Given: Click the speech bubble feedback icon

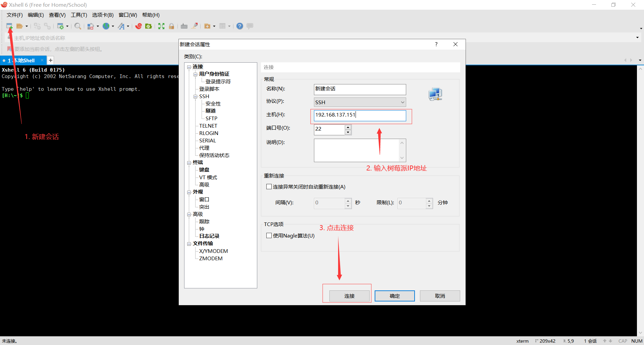Looking at the screenshot, I should 250,26.
